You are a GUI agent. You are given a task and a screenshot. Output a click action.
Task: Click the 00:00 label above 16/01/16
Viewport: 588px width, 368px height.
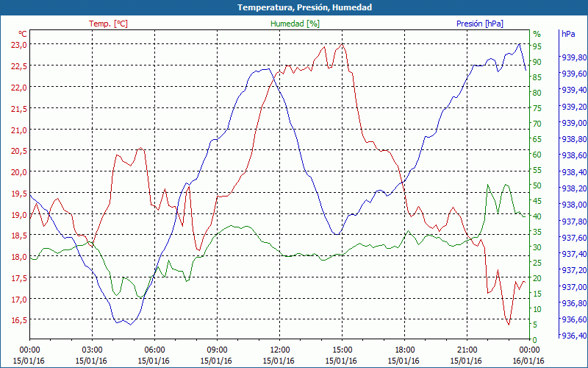528,350
